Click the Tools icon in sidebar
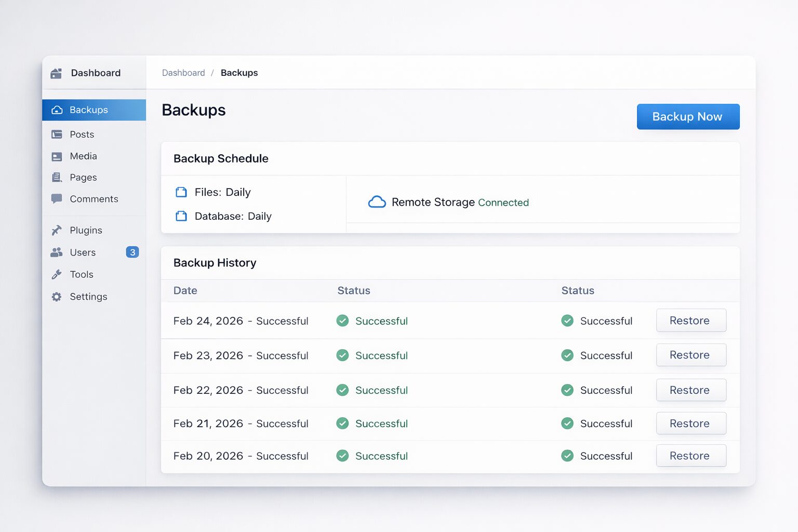 pyautogui.click(x=56, y=274)
